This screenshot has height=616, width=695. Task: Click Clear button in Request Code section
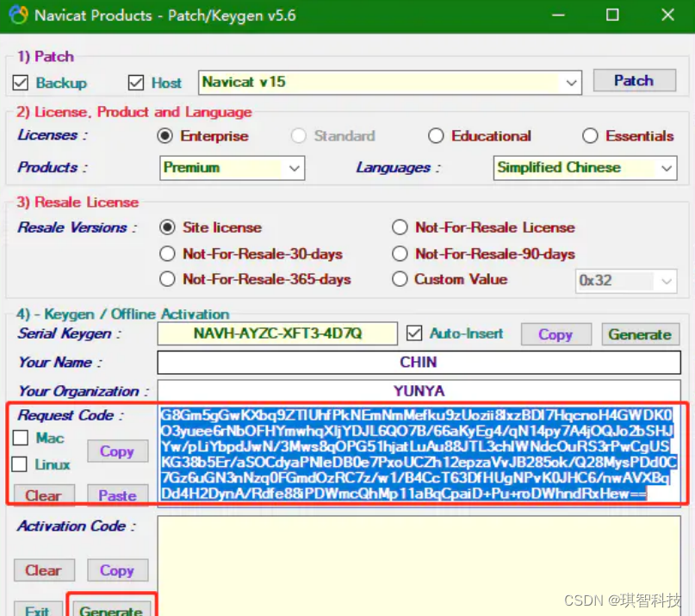(x=44, y=495)
